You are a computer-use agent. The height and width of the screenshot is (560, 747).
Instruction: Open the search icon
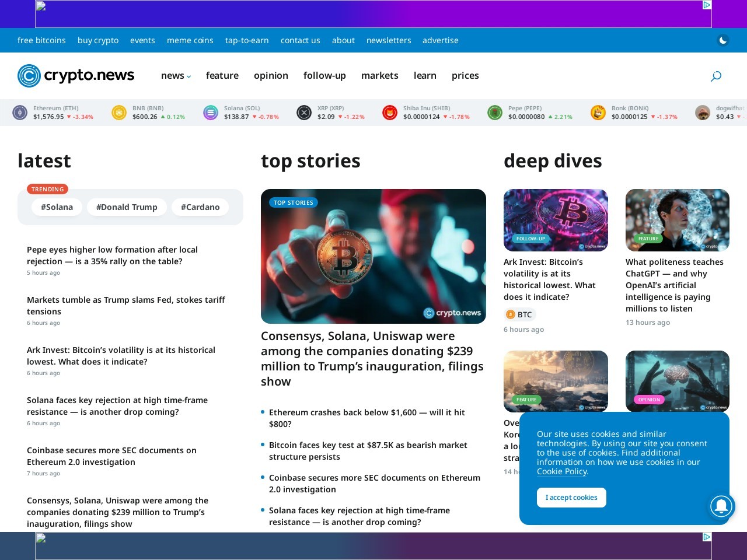click(716, 76)
